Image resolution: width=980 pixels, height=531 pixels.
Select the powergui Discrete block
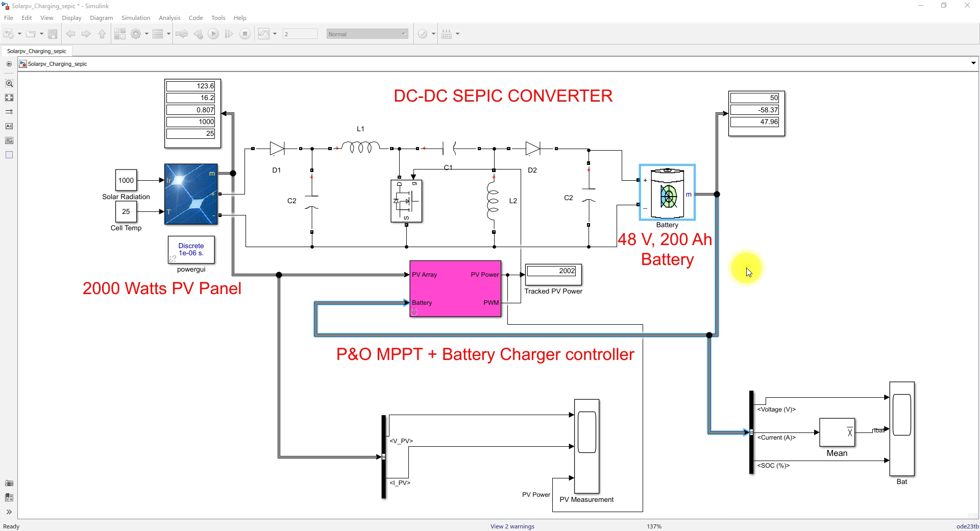click(x=191, y=250)
